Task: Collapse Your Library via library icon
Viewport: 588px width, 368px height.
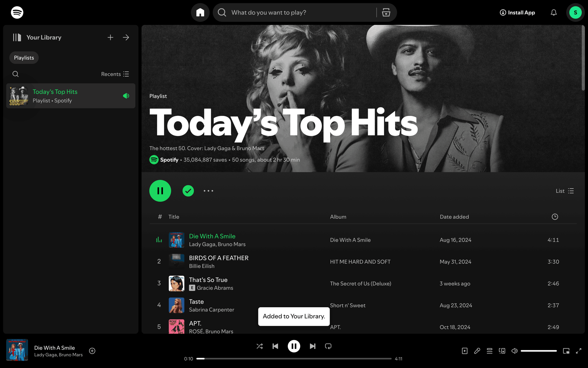Action: click(x=17, y=37)
